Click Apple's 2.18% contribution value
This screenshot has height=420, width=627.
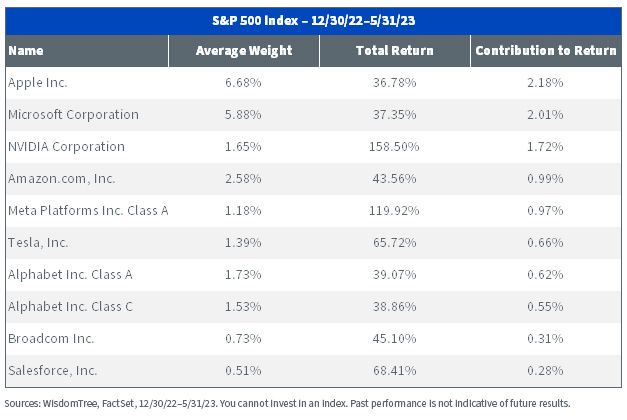click(x=545, y=82)
